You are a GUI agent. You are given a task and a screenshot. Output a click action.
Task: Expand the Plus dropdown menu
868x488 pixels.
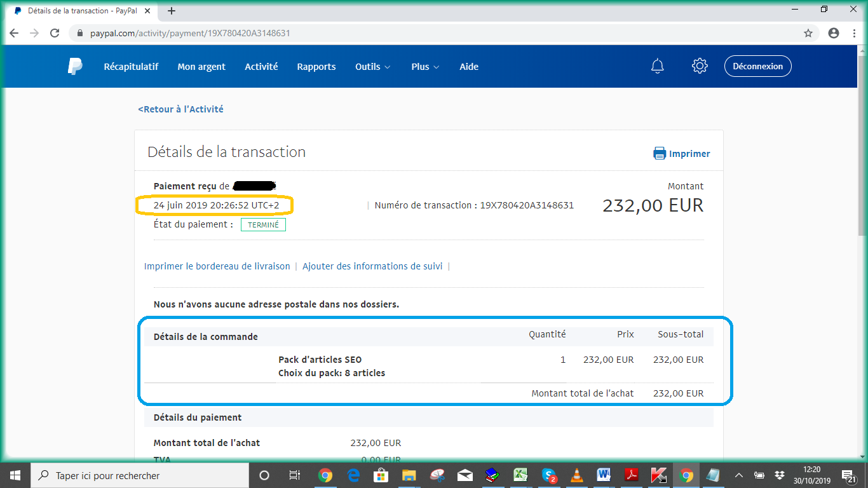pos(425,67)
